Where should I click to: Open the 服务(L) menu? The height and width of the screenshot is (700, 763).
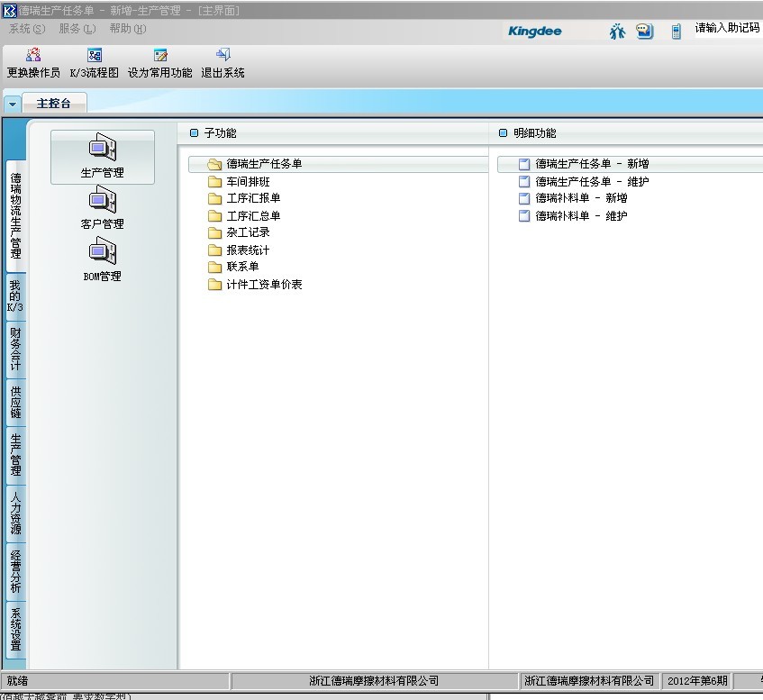[x=77, y=29]
